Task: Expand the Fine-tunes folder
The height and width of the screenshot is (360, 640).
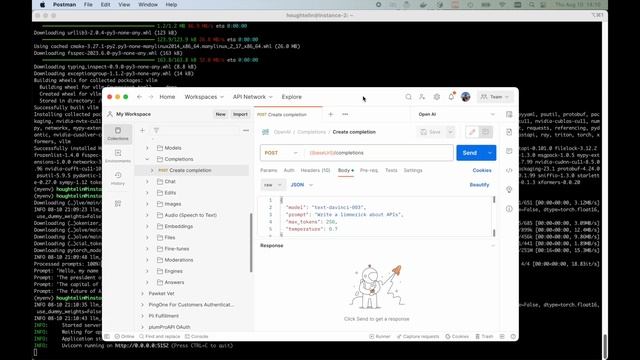Action: [147, 249]
